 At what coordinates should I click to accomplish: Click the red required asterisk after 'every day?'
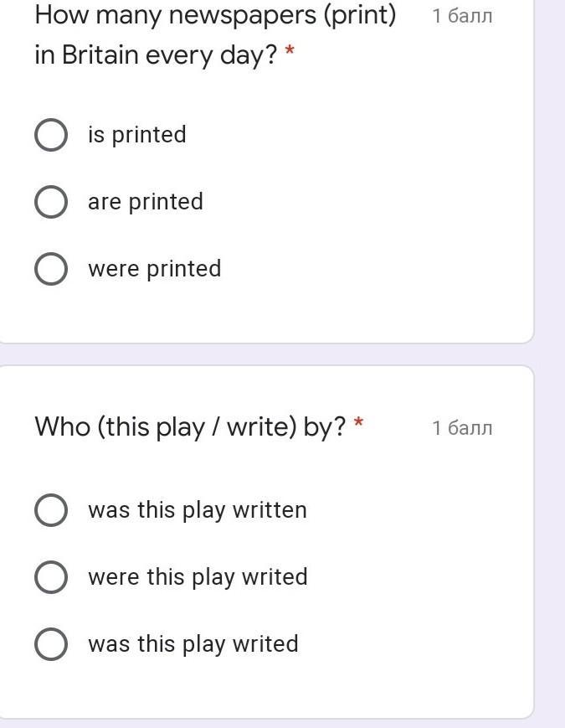click(x=290, y=53)
